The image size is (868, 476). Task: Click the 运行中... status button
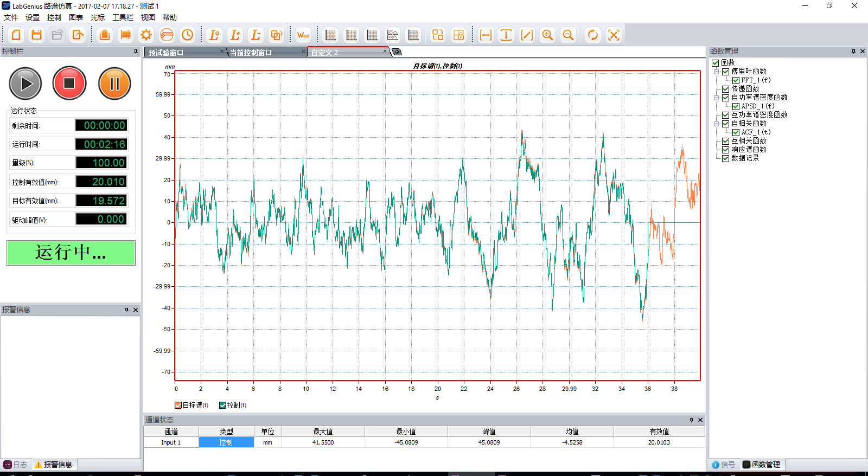pyautogui.click(x=71, y=253)
